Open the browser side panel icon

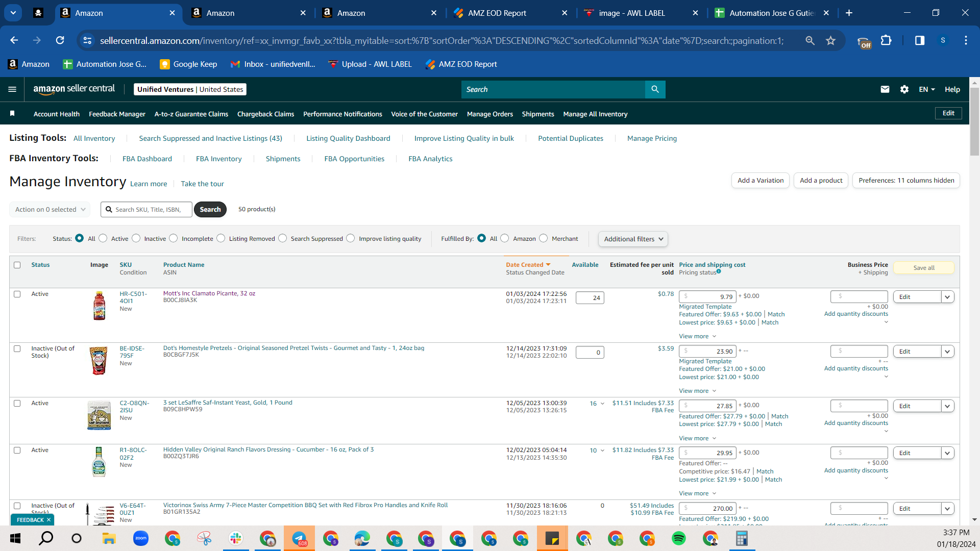(x=920, y=40)
